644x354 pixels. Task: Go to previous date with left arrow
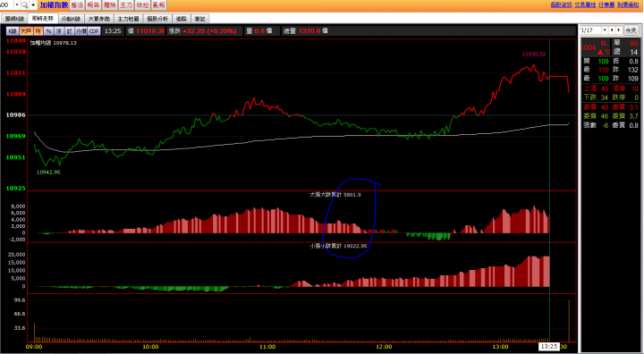point(612,30)
